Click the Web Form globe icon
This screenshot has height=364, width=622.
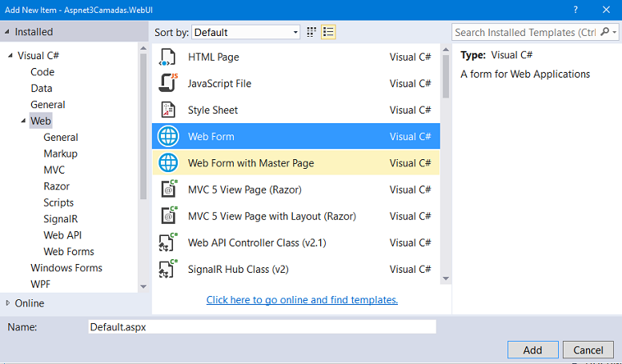[x=168, y=137]
